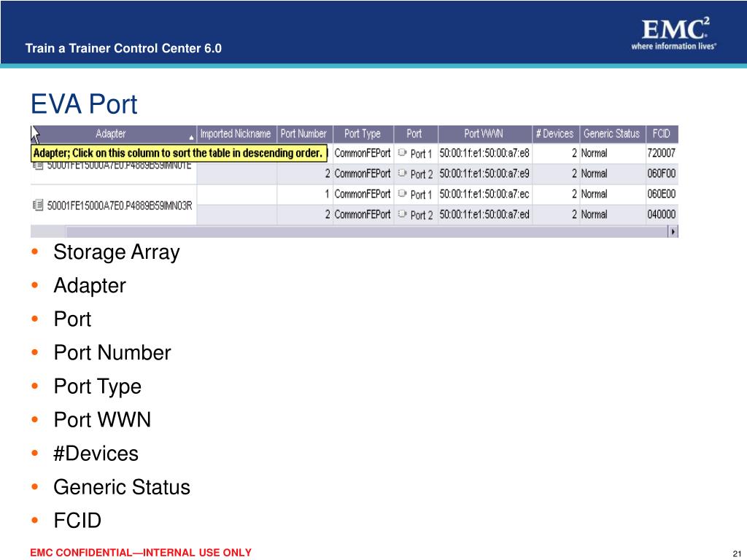
Task: Click the Port WWN 50:00:1f:e1:50:00:a7:e8 cell
Action: 484,153
